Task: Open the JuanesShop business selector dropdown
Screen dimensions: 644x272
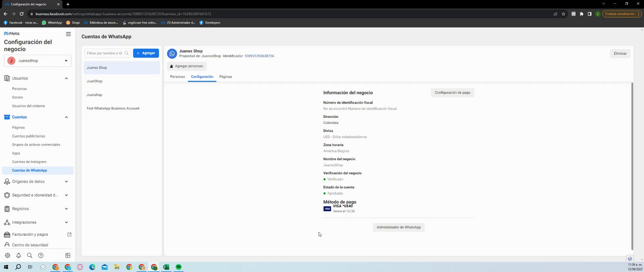Action: pos(38,60)
